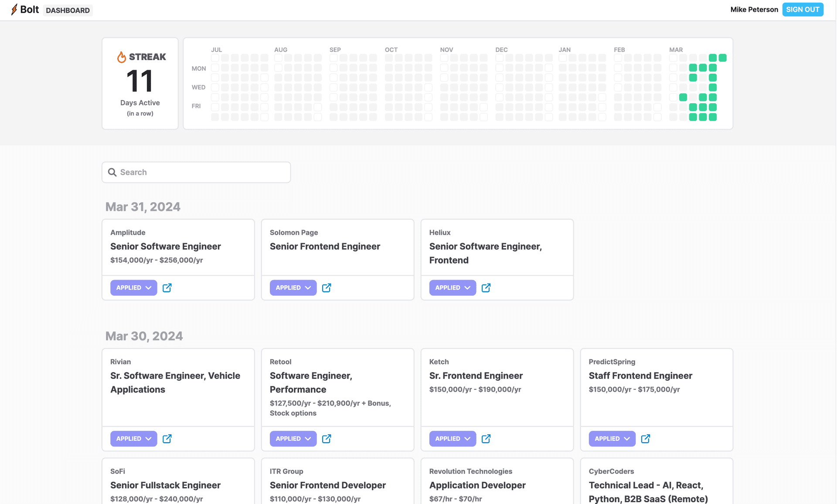Click the Mike Peterson user name
The image size is (837, 504).
pyautogui.click(x=754, y=10)
